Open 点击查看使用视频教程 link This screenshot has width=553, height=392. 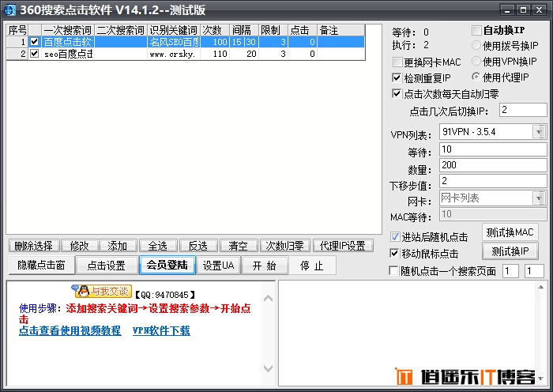tap(70, 330)
